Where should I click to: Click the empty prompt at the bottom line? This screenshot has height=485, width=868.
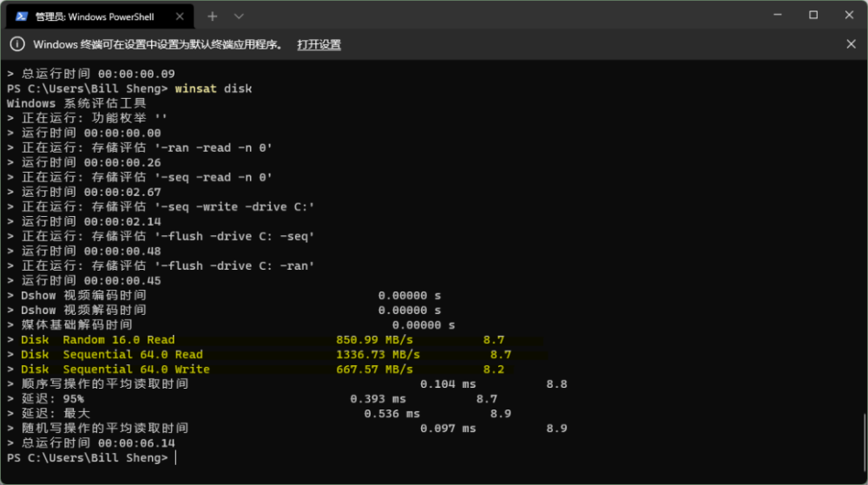(176, 457)
